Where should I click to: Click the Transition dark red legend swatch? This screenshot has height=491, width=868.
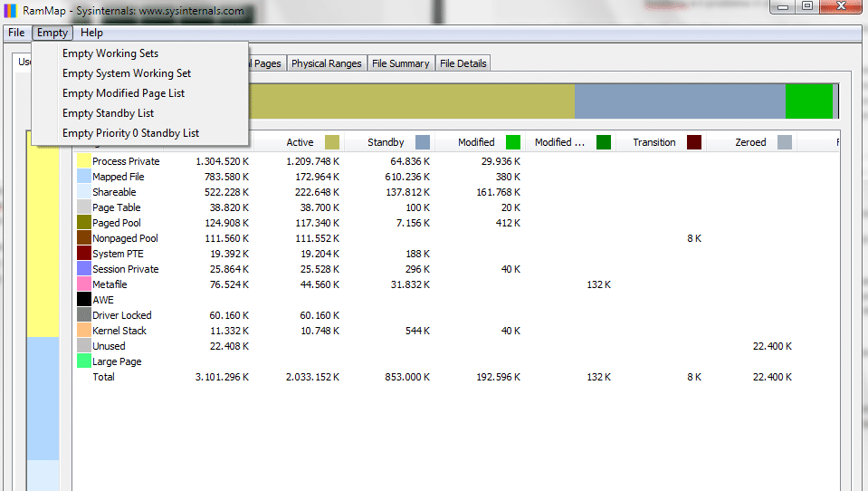pyautogui.click(x=694, y=142)
